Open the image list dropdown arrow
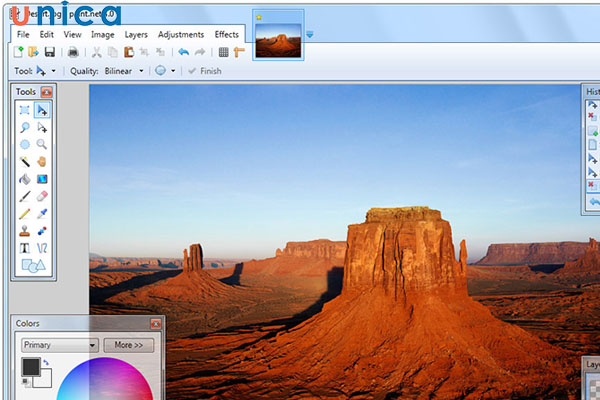 coord(310,35)
